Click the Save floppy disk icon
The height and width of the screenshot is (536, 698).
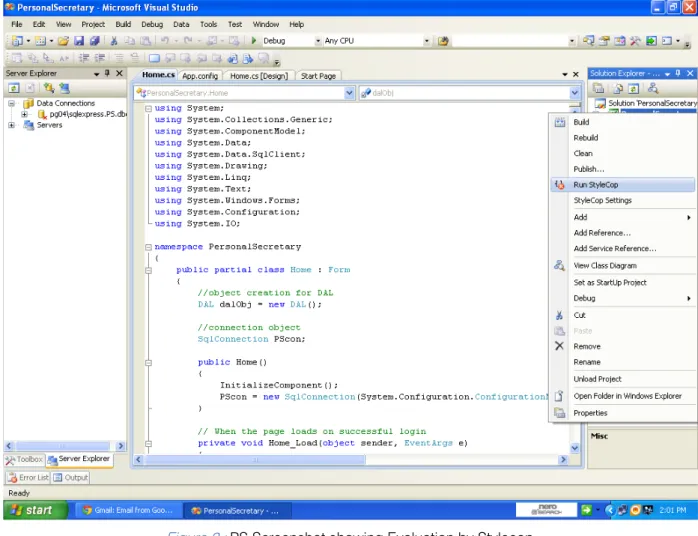click(x=79, y=41)
